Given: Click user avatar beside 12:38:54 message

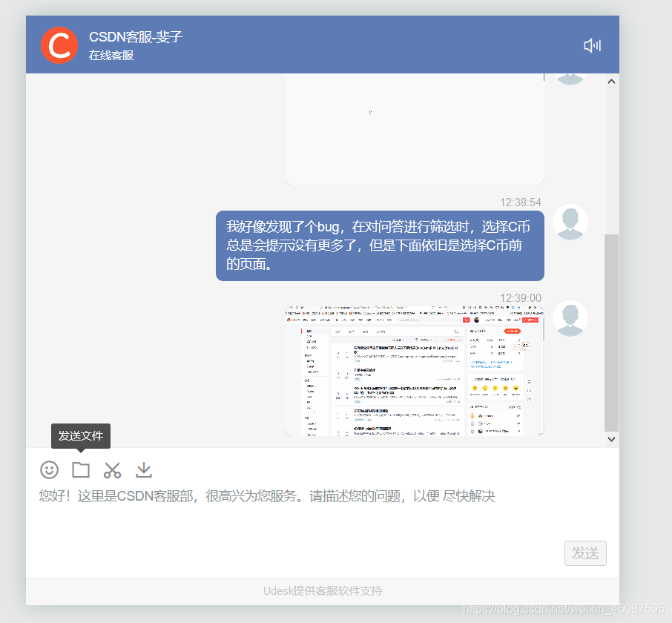Looking at the screenshot, I should coord(570,222).
